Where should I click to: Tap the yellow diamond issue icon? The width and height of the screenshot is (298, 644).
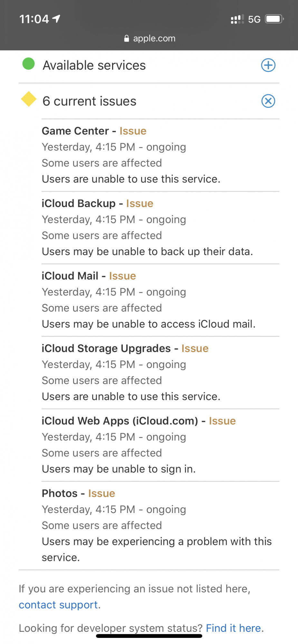point(29,99)
